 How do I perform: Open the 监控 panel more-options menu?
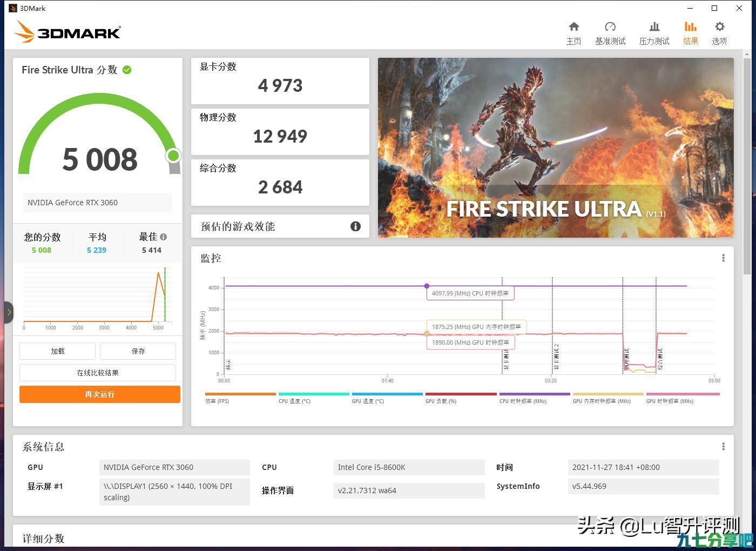coord(723,258)
